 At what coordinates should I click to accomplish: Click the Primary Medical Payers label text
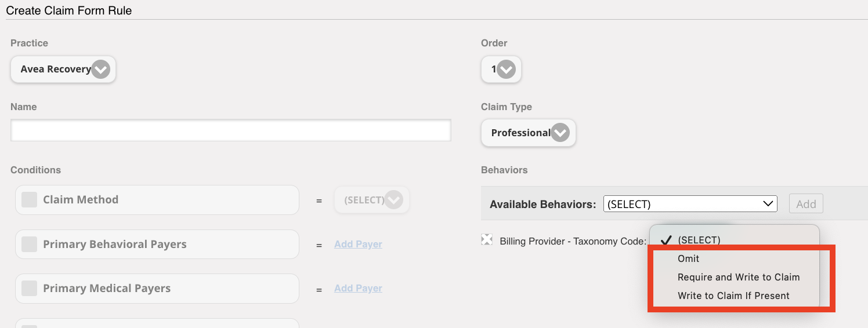tap(107, 289)
